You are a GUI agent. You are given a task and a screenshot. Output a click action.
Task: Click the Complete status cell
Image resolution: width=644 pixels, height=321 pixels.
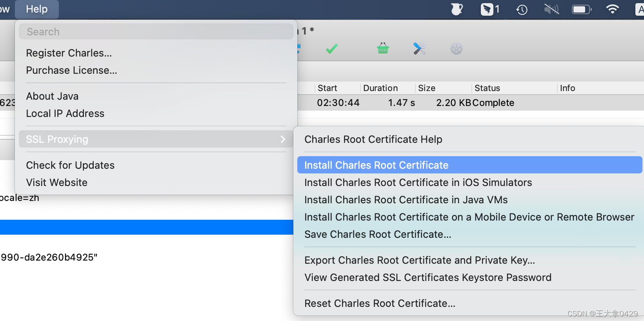click(x=493, y=103)
